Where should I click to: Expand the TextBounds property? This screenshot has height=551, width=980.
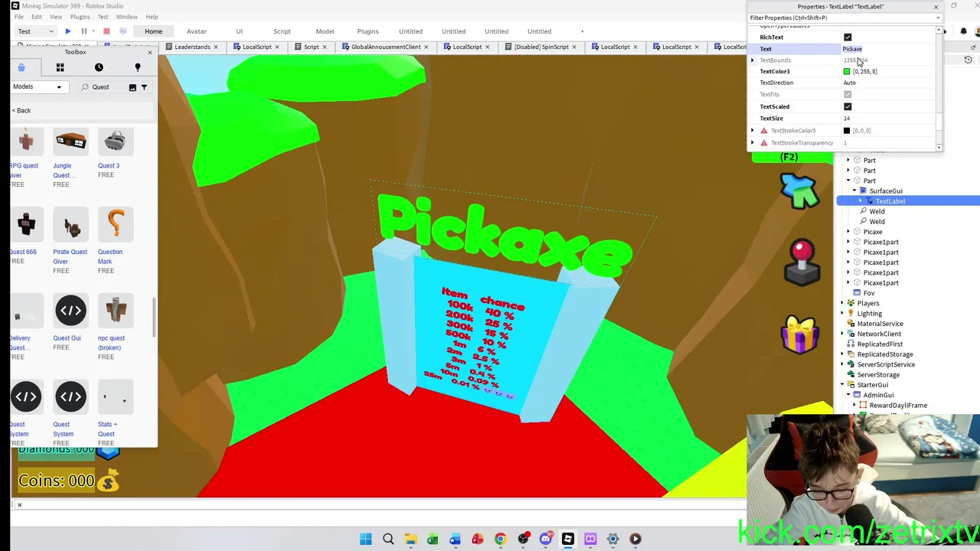[x=752, y=60]
